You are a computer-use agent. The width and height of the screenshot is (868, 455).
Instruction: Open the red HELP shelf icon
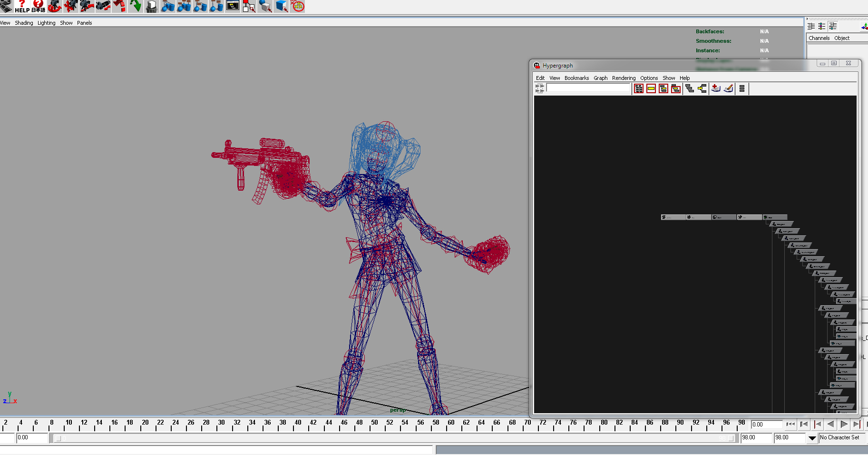pyautogui.click(x=22, y=6)
